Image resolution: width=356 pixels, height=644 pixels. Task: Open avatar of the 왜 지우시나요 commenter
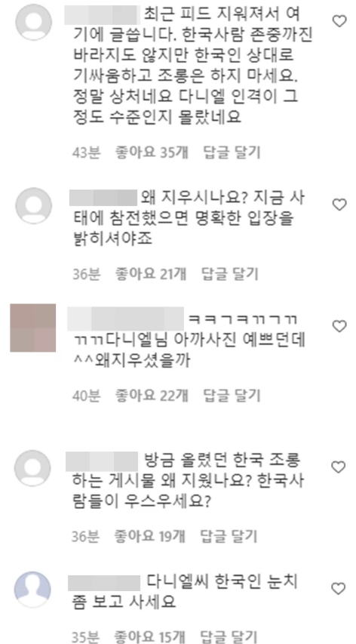click(x=33, y=206)
